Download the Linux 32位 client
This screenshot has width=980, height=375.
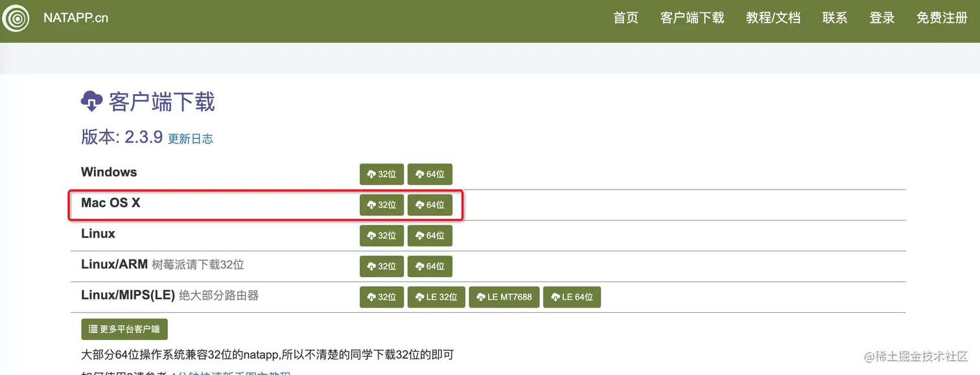click(x=382, y=236)
